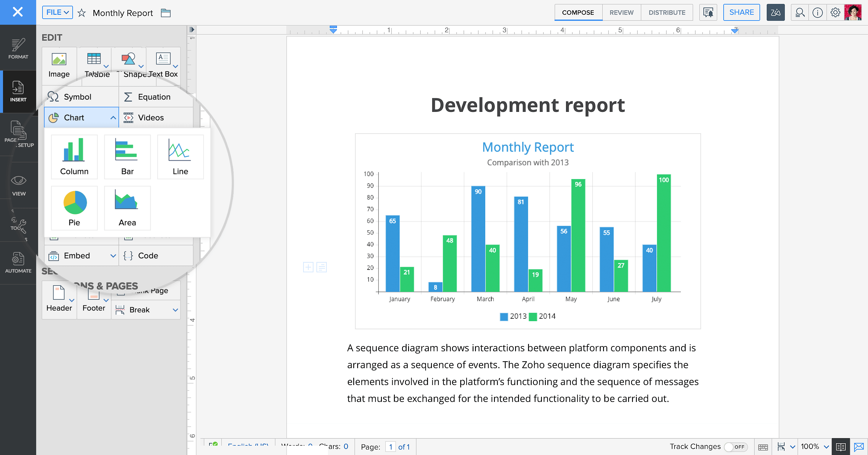Viewport: 868px width, 455px height.
Task: Click the right indent marker on ruler
Action: [x=734, y=31]
